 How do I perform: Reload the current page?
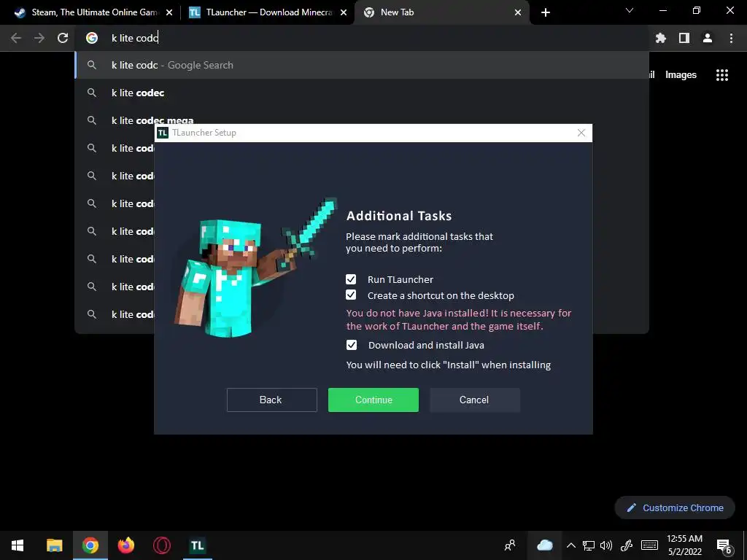[x=63, y=38]
